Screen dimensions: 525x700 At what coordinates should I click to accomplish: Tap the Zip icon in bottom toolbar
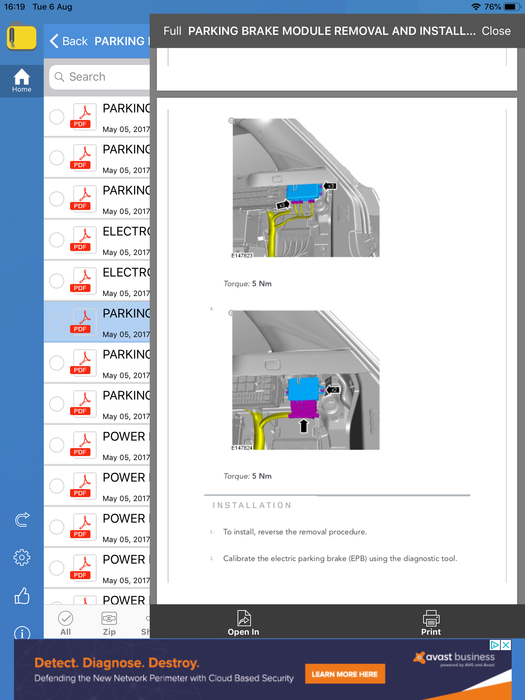pos(109,623)
